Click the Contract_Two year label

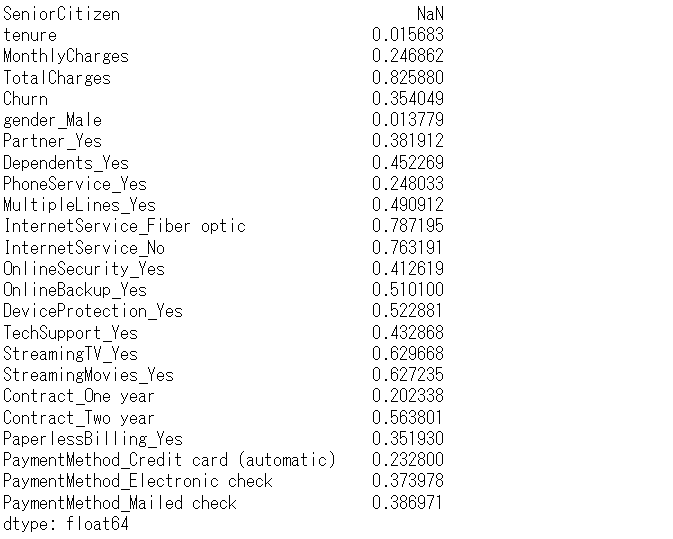pyautogui.click(x=79, y=418)
